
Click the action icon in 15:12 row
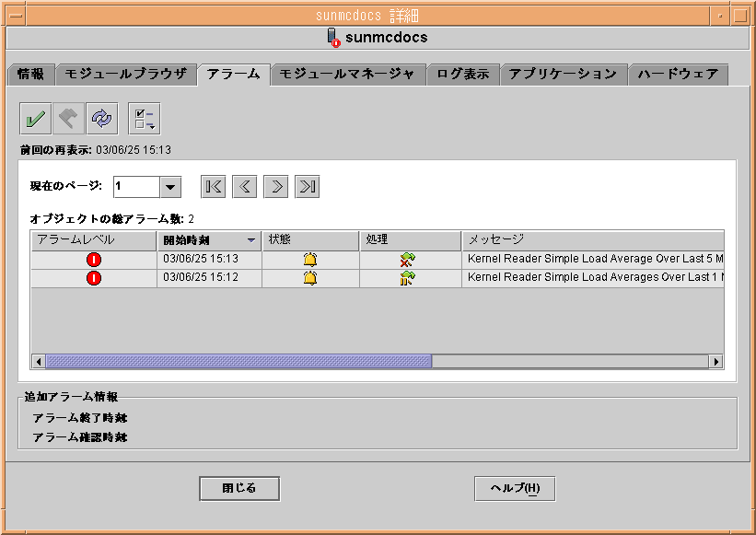pos(407,278)
